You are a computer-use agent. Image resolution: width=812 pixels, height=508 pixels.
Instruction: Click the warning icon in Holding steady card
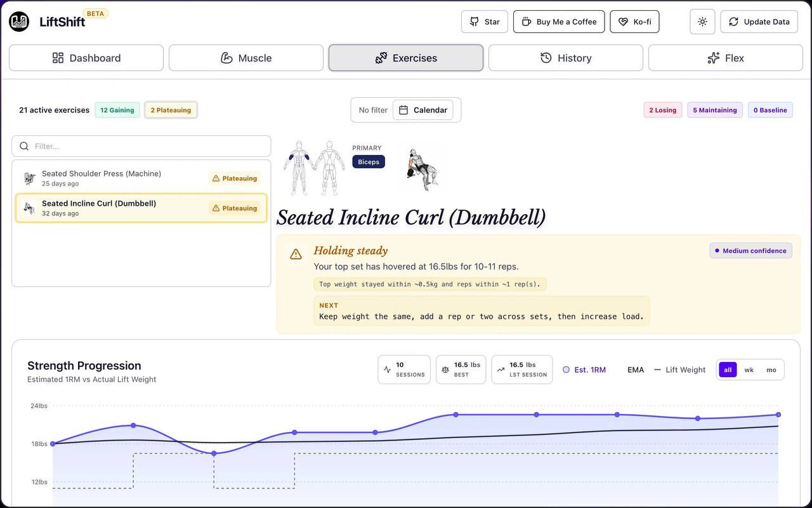296,254
